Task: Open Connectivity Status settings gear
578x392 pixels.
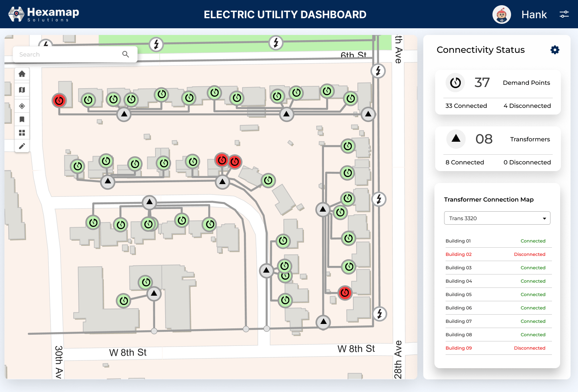Action: (555, 49)
